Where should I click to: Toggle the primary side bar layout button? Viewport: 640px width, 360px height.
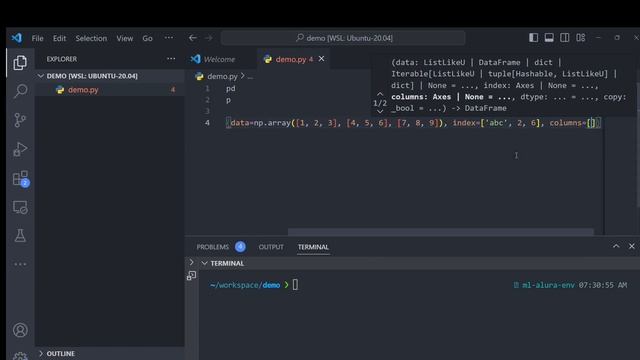pos(533,38)
